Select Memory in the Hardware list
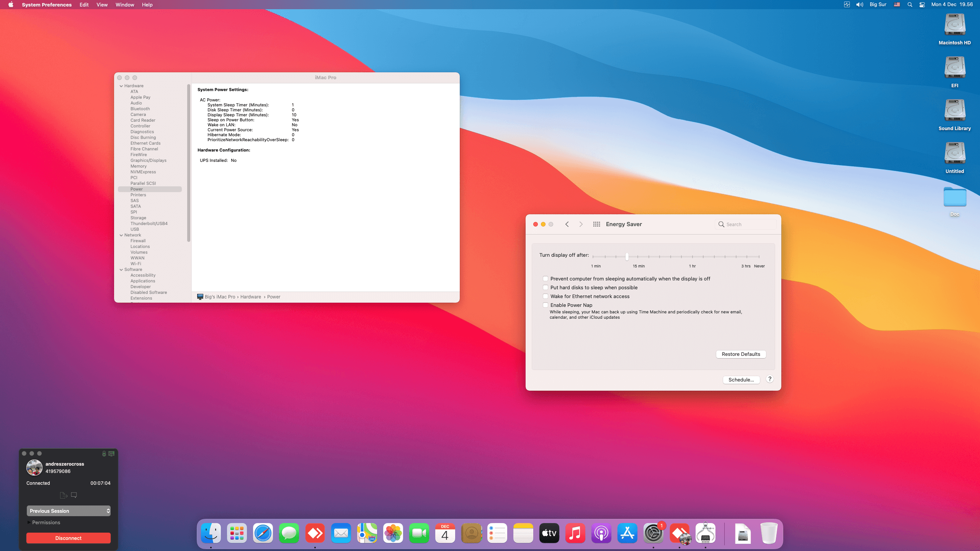This screenshot has width=980, height=551. point(139,166)
